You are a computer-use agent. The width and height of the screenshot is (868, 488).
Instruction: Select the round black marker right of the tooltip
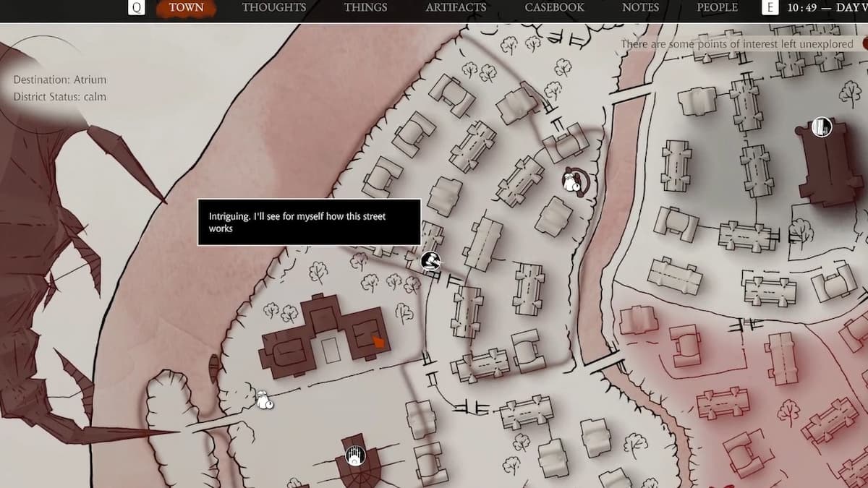pyautogui.click(x=431, y=261)
